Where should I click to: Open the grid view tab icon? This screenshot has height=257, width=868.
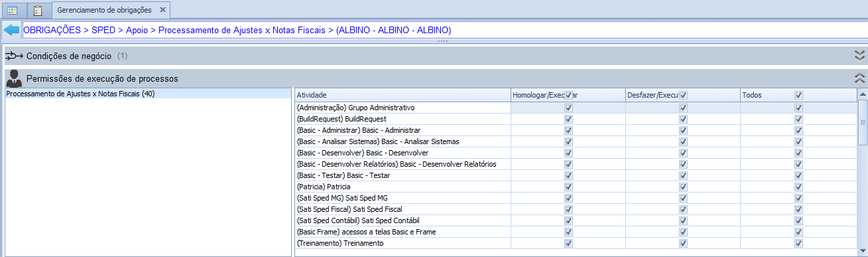pyautogui.click(x=13, y=11)
